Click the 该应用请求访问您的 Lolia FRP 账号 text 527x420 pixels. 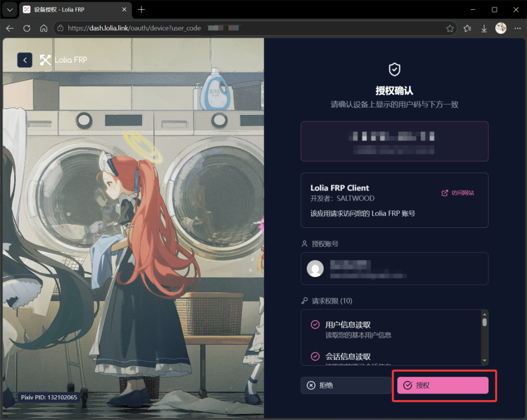point(363,214)
